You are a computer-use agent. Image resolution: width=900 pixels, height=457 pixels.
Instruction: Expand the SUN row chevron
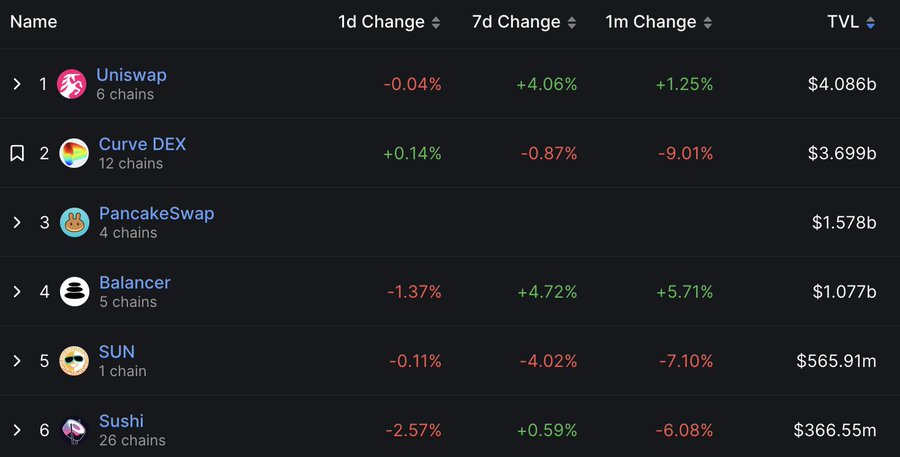pos(17,361)
